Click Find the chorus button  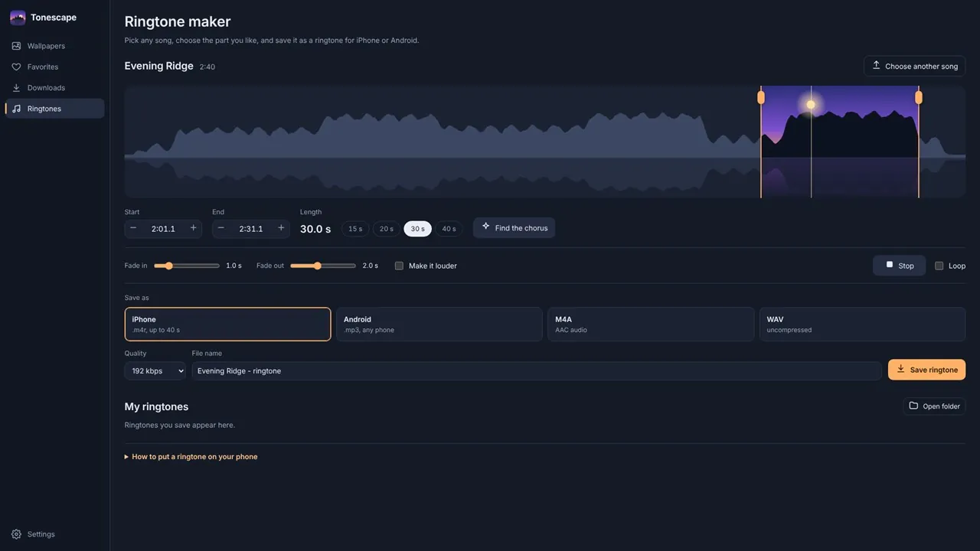(514, 228)
